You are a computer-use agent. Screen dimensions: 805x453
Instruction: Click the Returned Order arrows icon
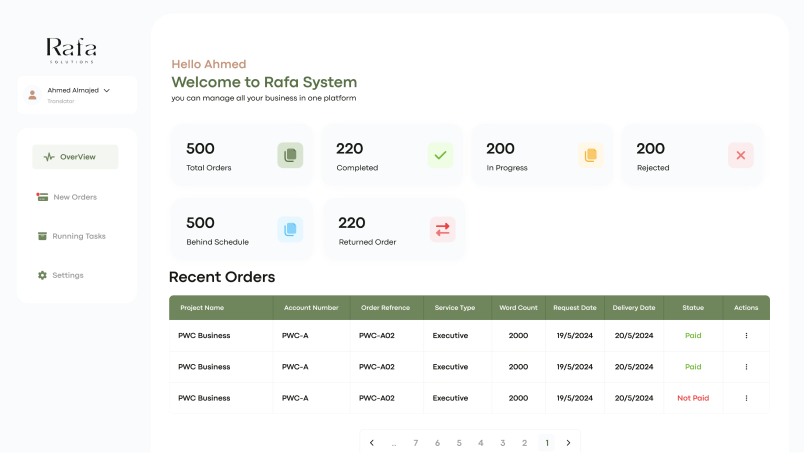click(442, 229)
